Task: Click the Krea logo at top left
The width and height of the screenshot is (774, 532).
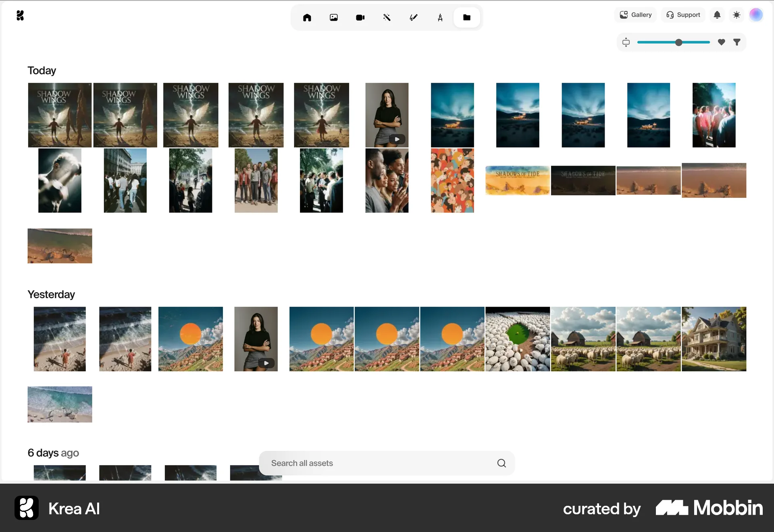Action: [20, 15]
